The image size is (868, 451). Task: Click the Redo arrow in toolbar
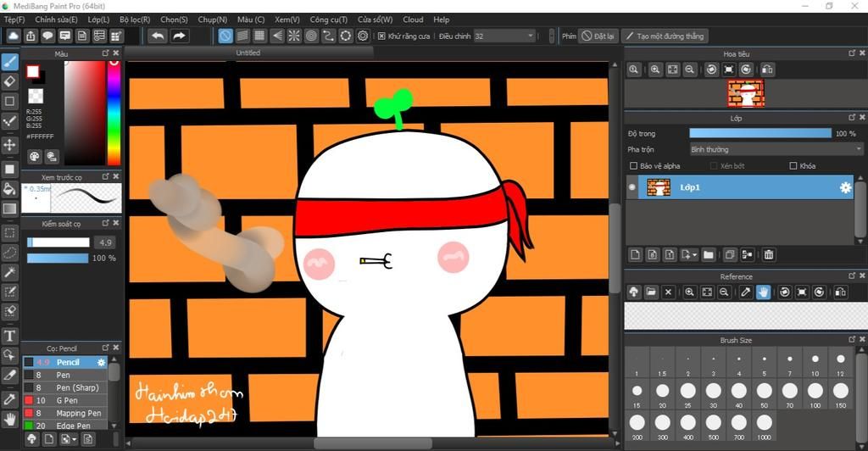[180, 36]
